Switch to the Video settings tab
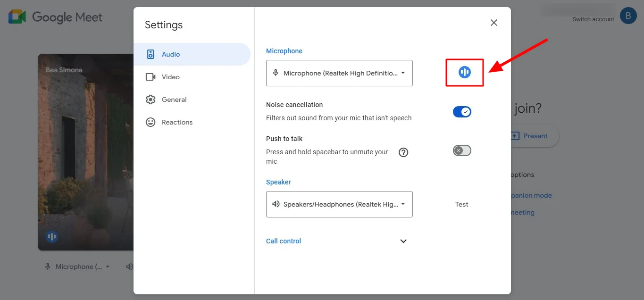This screenshot has width=644, height=300. pos(192,77)
